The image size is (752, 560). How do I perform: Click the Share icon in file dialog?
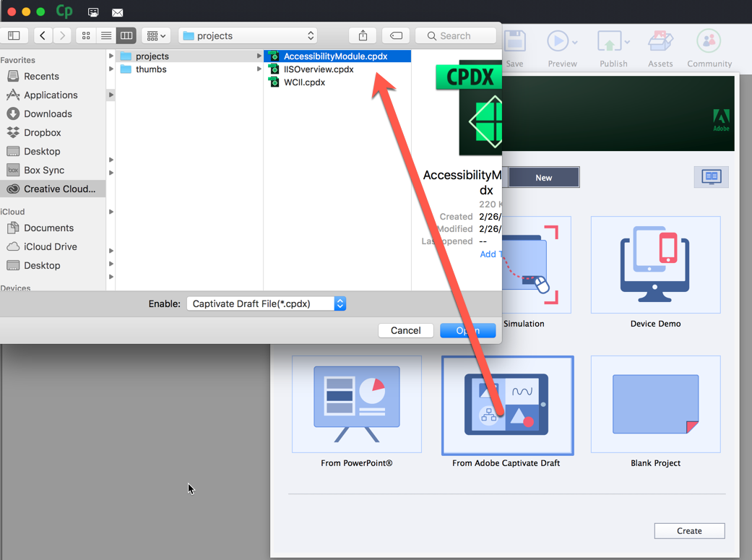coord(363,35)
